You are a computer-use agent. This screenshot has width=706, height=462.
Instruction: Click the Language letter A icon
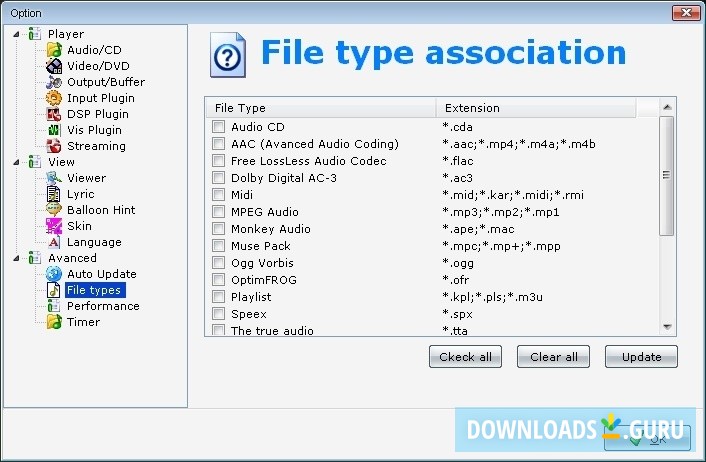coord(54,242)
